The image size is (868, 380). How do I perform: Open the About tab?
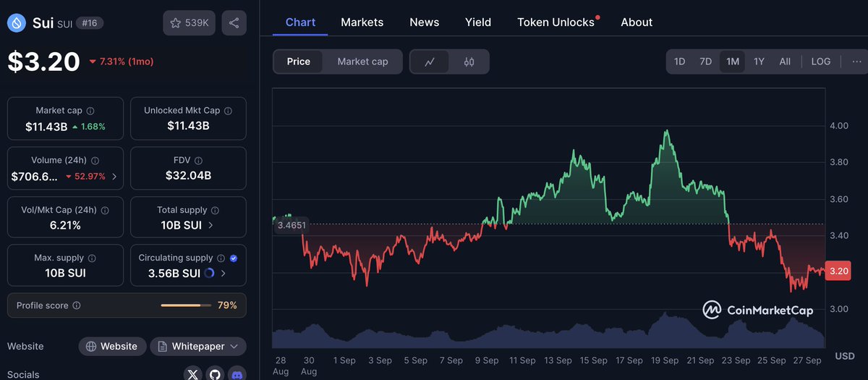coord(637,22)
